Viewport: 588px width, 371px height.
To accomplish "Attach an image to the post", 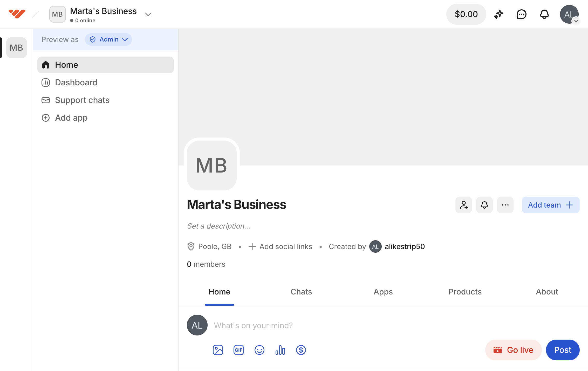I will [x=218, y=350].
